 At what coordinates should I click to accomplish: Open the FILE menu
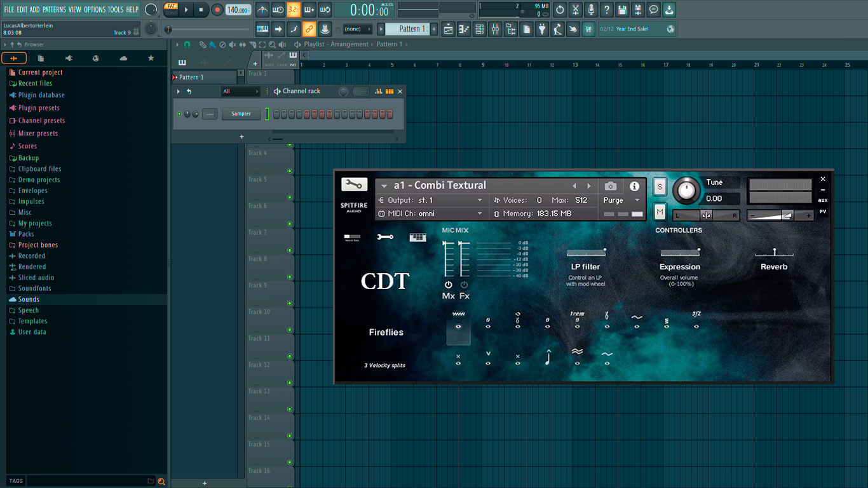(x=9, y=10)
